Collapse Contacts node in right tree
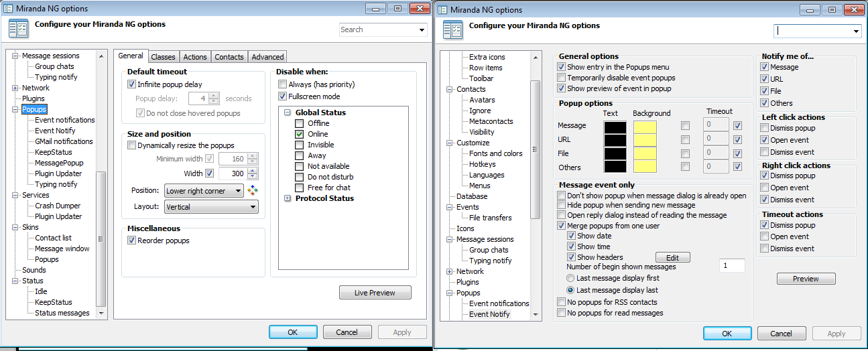This screenshot has width=868, height=351. (450, 89)
